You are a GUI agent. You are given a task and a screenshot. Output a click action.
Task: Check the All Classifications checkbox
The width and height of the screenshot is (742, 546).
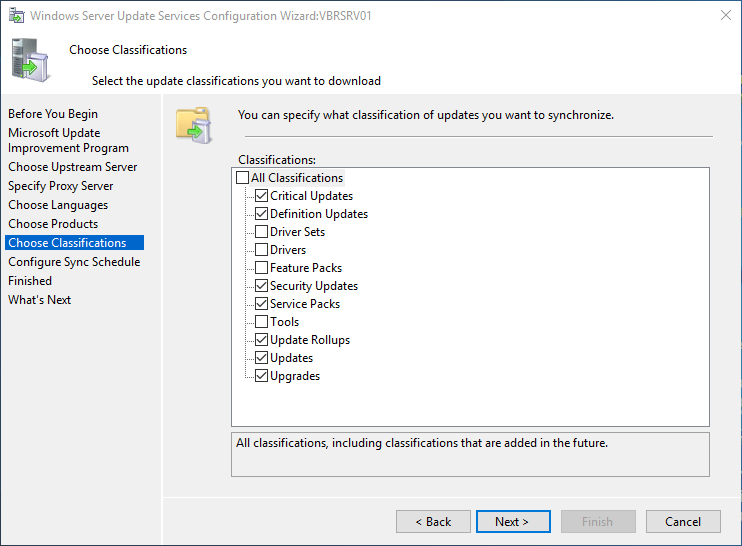tap(243, 178)
